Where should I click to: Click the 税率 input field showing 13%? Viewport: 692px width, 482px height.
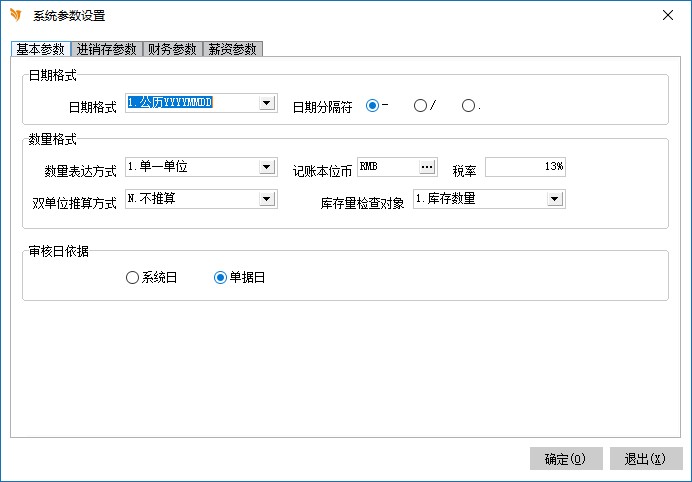click(x=525, y=167)
